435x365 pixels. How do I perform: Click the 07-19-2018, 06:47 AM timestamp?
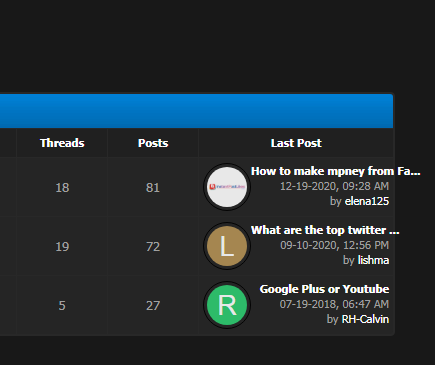[334, 304]
